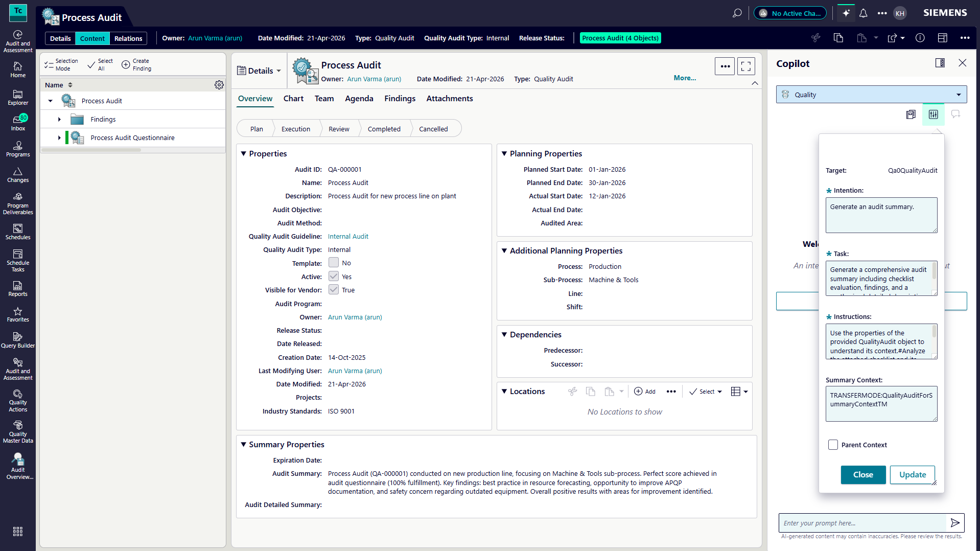Click Select All in tree toolbar

click(101, 64)
